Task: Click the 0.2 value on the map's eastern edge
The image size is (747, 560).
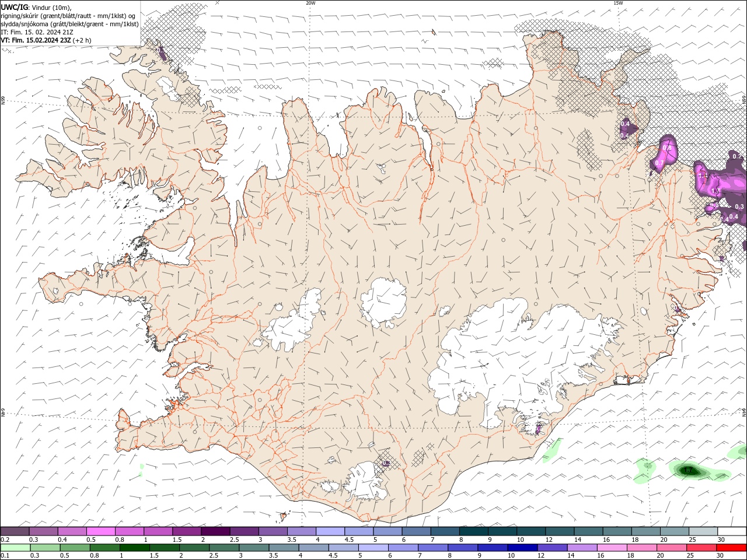Action: coord(737,156)
